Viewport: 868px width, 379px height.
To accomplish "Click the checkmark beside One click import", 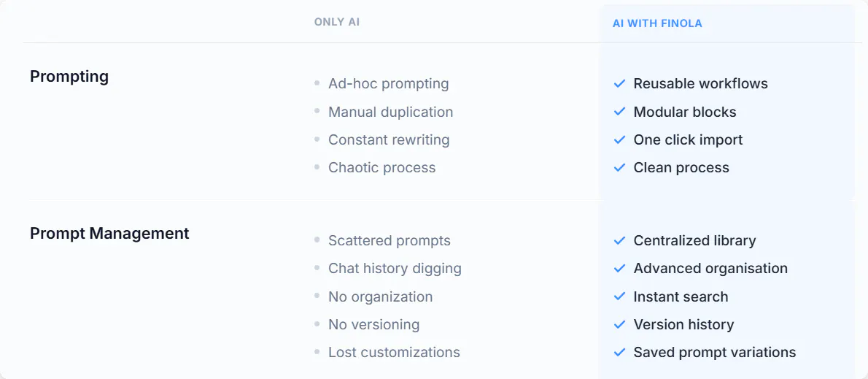I will point(619,139).
